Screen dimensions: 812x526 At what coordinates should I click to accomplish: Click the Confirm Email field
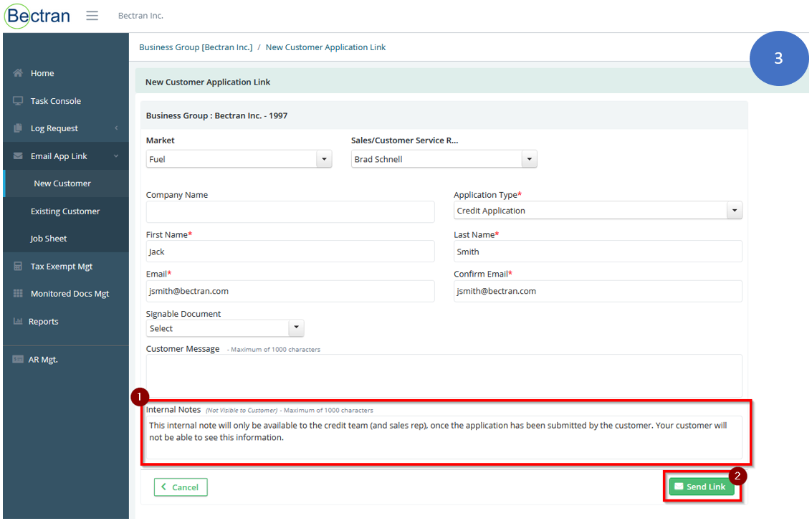598,291
